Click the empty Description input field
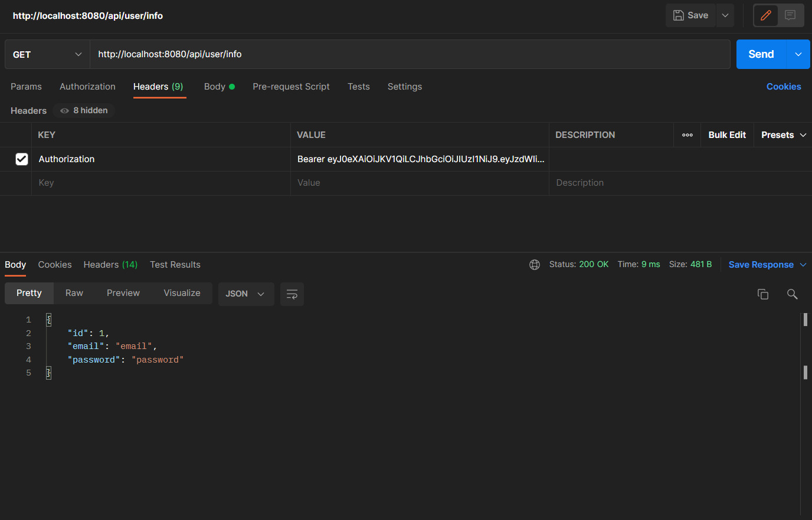 click(680, 183)
